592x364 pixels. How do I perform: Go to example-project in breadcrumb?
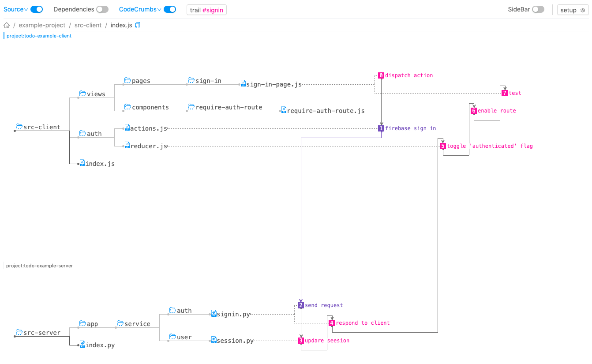(x=42, y=25)
